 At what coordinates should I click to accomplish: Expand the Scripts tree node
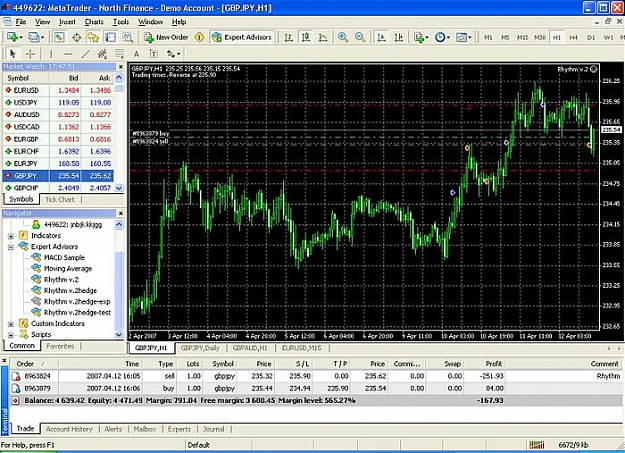pos(11,335)
